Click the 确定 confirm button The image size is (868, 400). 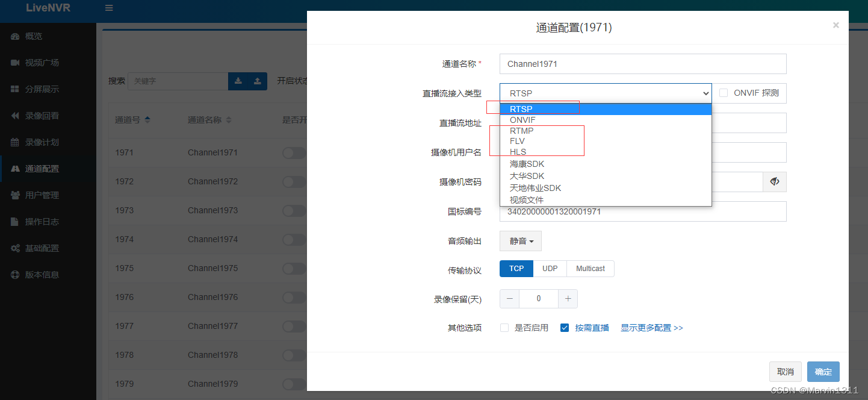click(x=823, y=372)
